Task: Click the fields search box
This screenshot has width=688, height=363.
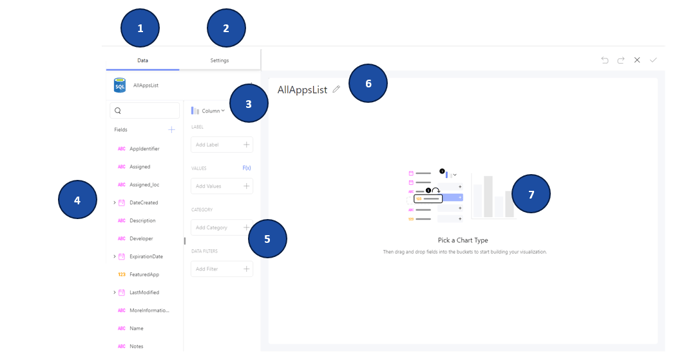Action: (x=145, y=111)
